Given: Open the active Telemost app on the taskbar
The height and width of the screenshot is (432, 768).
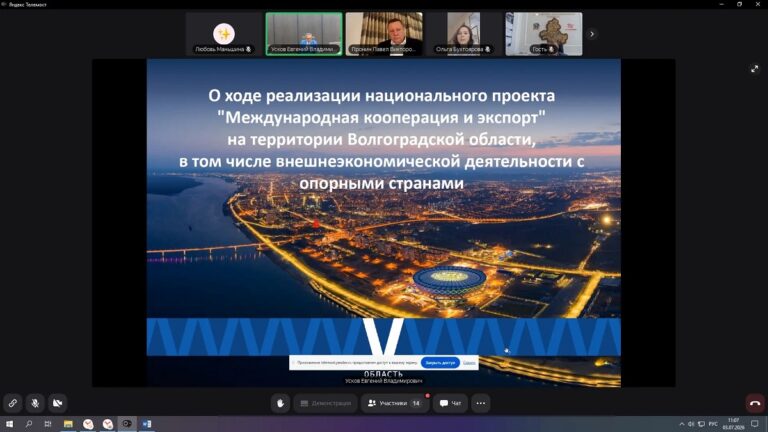Looking at the screenshot, I should [x=127, y=424].
